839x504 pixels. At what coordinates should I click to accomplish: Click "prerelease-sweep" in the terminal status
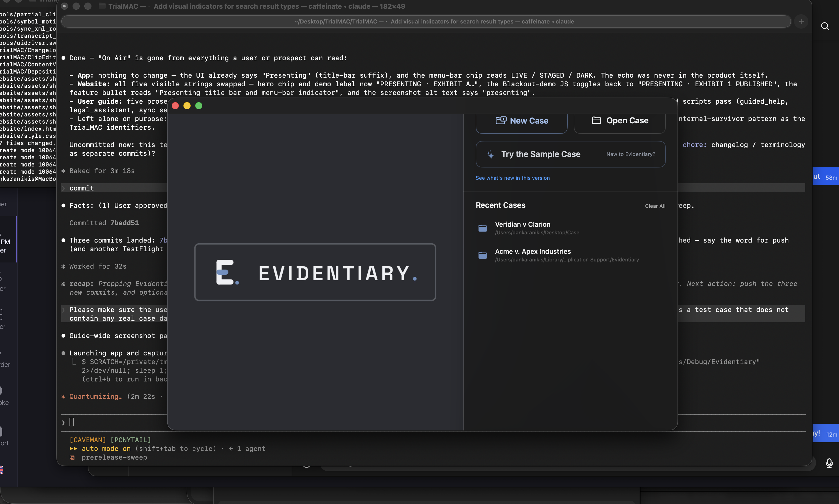(114, 458)
